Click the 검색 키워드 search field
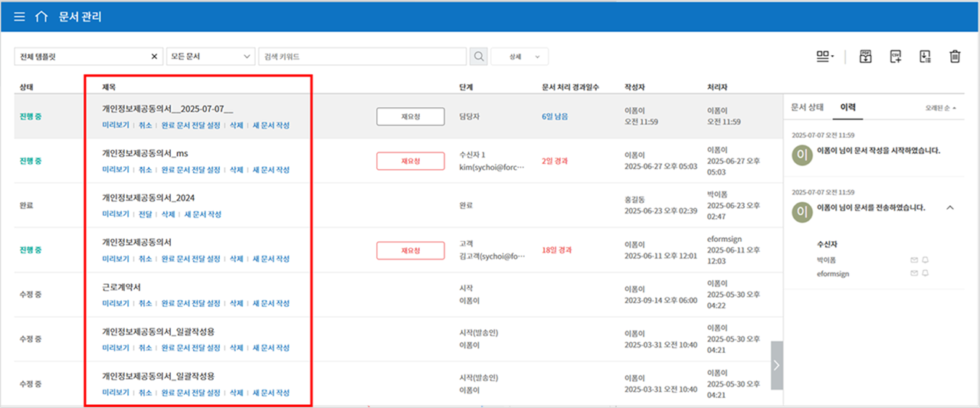This screenshot has height=408, width=980. [x=362, y=57]
